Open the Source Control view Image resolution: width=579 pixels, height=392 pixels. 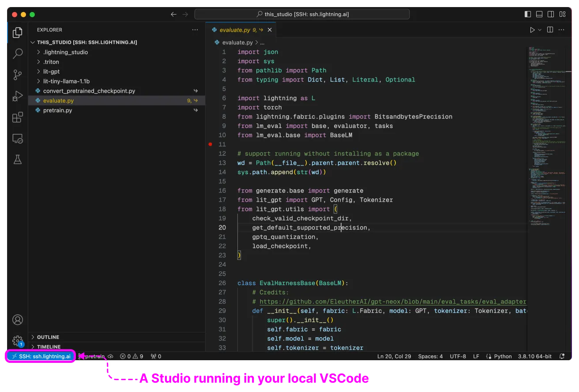pyautogui.click(x=18, y=75)
